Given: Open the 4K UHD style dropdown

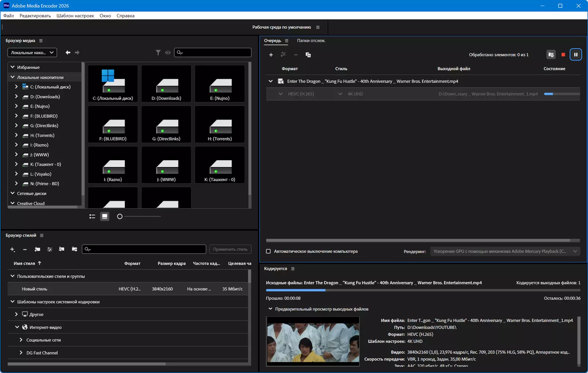Looking at the screenshot, I should click(x=340, y=94).
